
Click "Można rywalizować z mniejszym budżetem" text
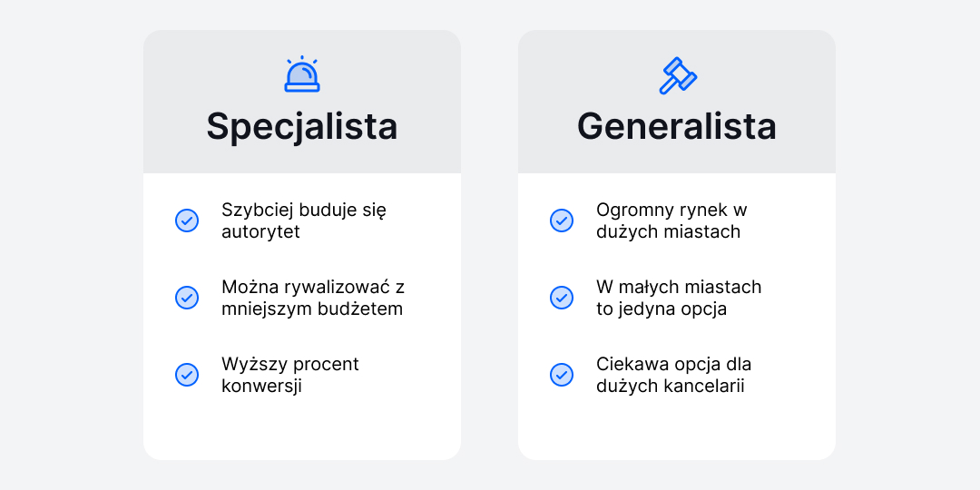[312, 298]
